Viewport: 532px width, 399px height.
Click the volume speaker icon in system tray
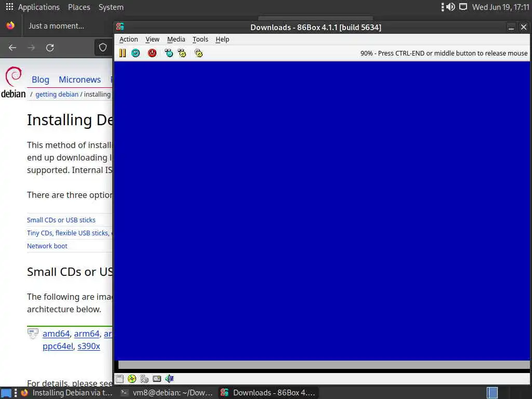[450, 7]
